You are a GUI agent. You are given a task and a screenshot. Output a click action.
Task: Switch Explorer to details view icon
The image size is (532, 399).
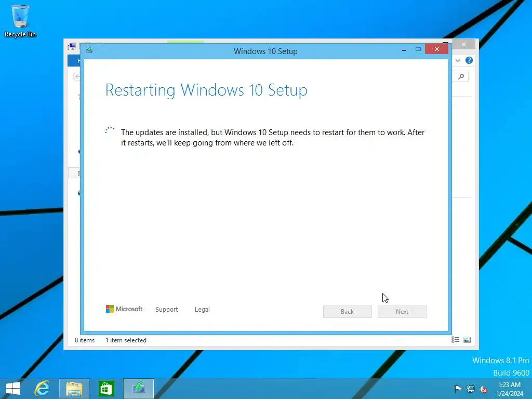click(x=455, y=340)
